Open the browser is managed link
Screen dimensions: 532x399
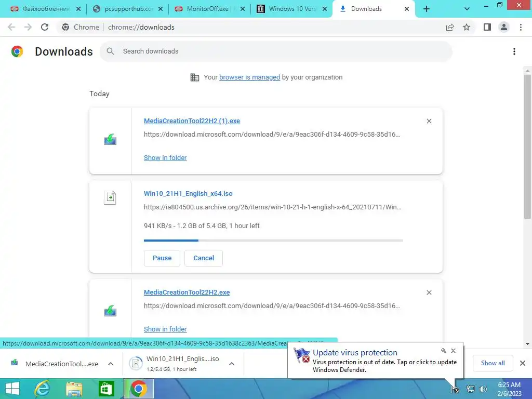point(250,77)
